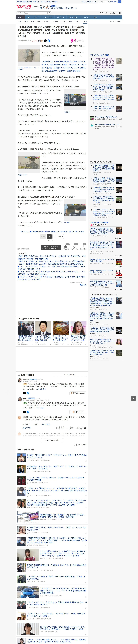Select the エンタメ category
Image resolution: width=138 pixels, height=644 pixels.
point(47,21)
